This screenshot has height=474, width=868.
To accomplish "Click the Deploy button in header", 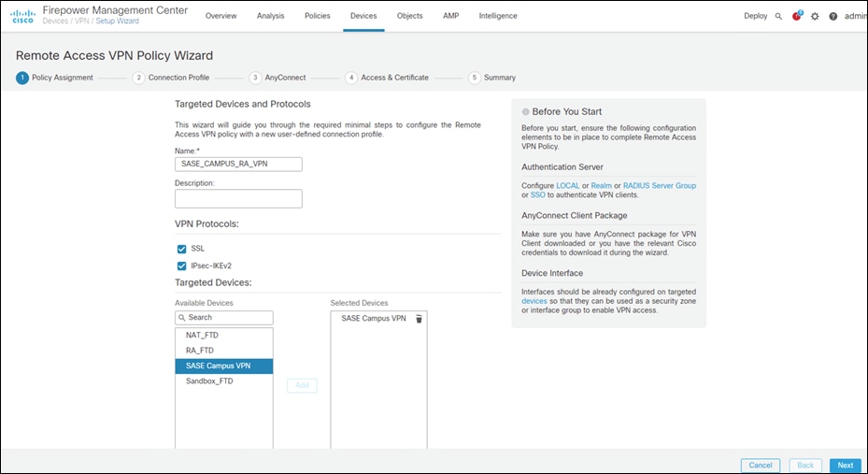I will [x=756, y=16].
